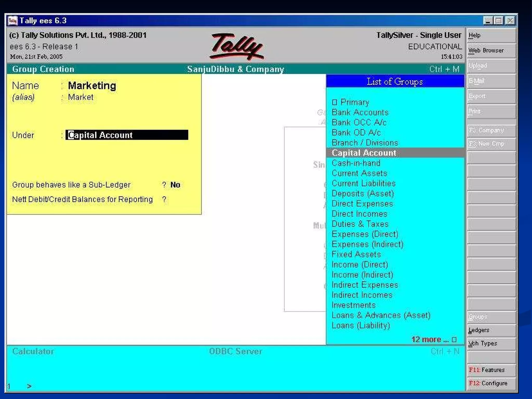This screenshot has height=399, width=532.
Task: Select Primary in List of Groups
Action: (354, 102)
